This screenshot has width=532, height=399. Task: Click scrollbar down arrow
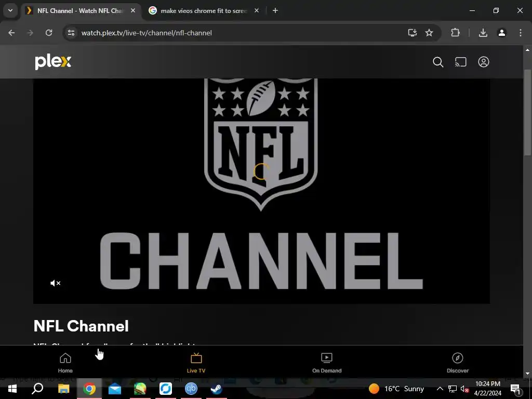coord(528,374)
